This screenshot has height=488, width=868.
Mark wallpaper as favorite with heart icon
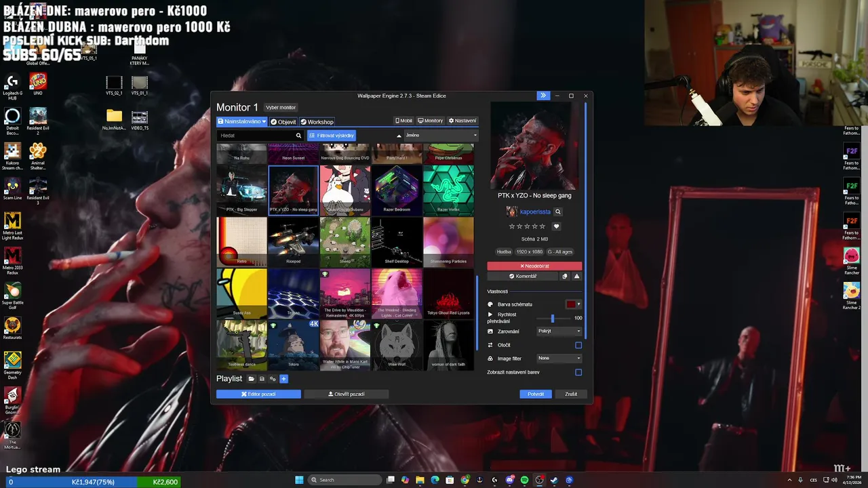coord(557,226)
